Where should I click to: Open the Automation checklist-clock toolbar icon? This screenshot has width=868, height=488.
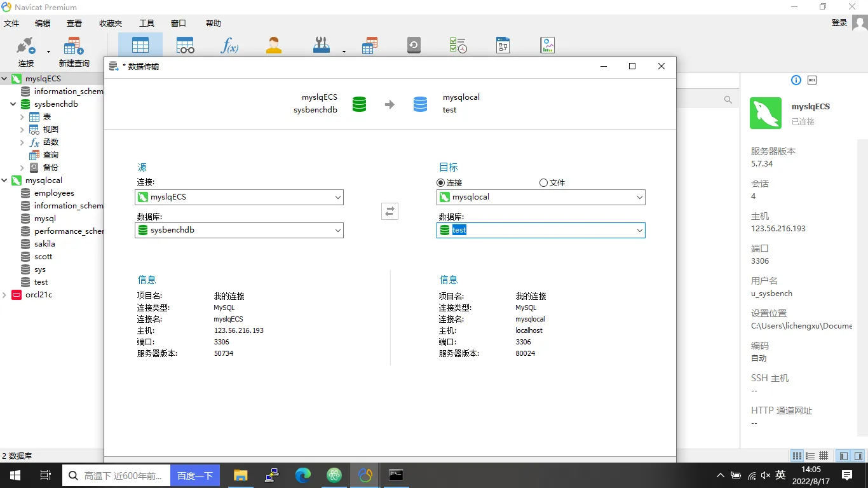pos(458,45)
